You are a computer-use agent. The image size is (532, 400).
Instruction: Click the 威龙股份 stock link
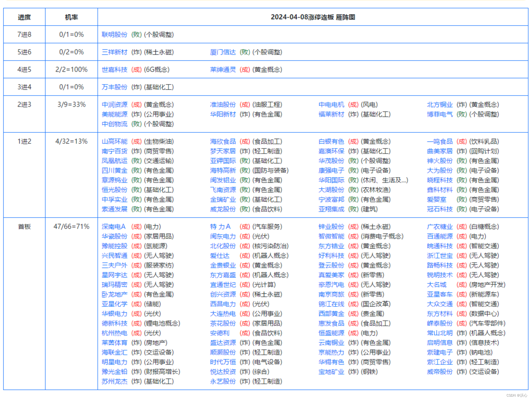(223, 209)
